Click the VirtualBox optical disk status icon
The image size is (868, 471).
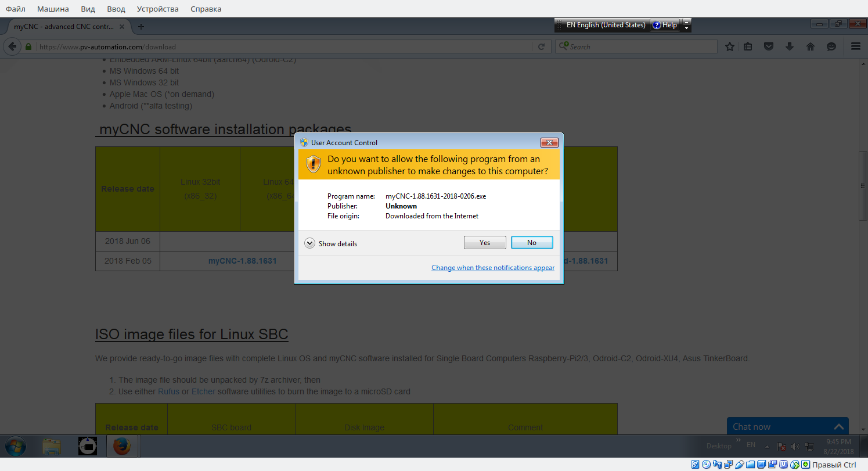coord(706,465)
